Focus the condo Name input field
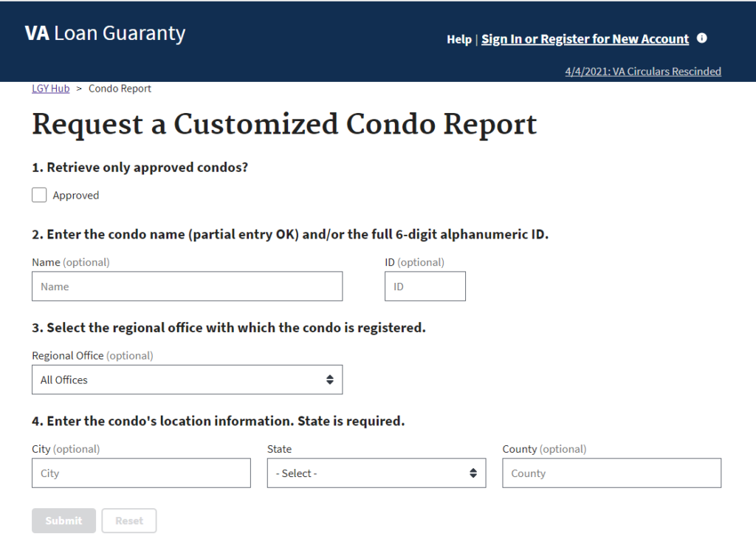Viewport: 756px width, 542px height. coord(187,287)
